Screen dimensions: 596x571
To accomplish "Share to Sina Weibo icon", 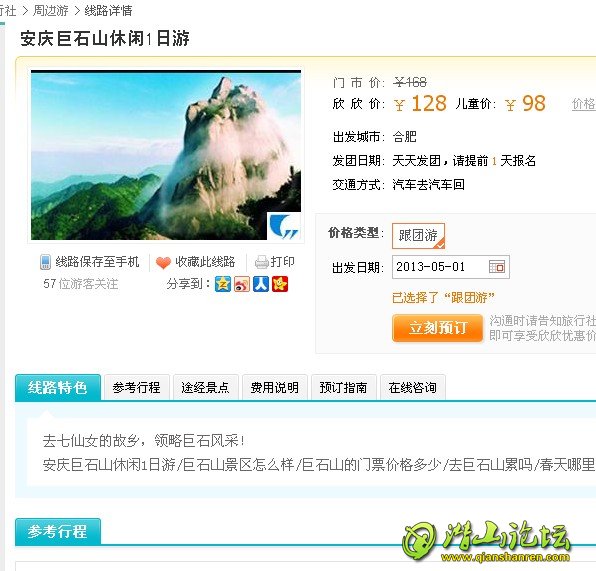I will tap(242, 284).
